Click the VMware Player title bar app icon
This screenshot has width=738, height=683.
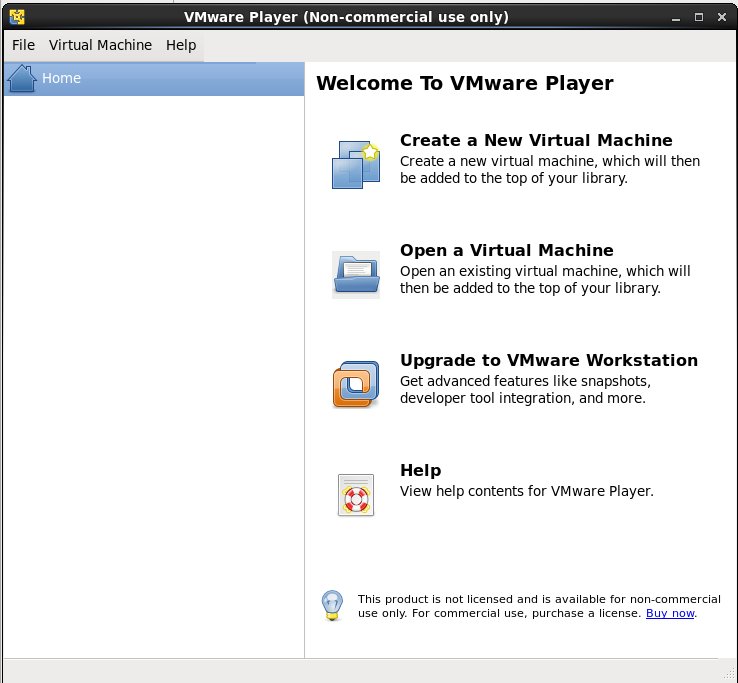17,17
